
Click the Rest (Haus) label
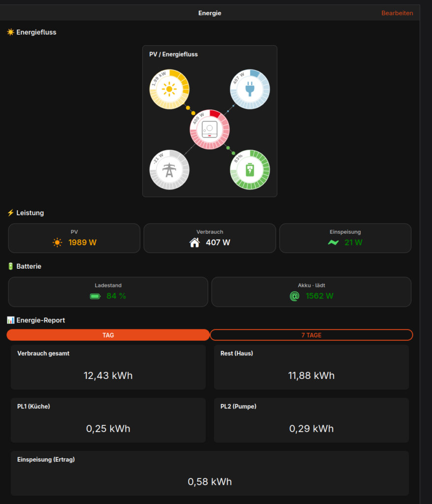pyautogui.click(x=237, y=353)
